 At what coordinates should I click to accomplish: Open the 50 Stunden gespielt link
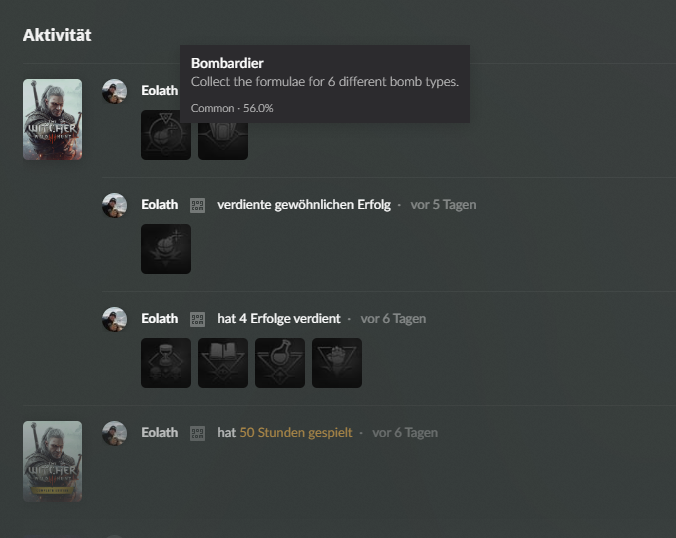coord(296,432)
